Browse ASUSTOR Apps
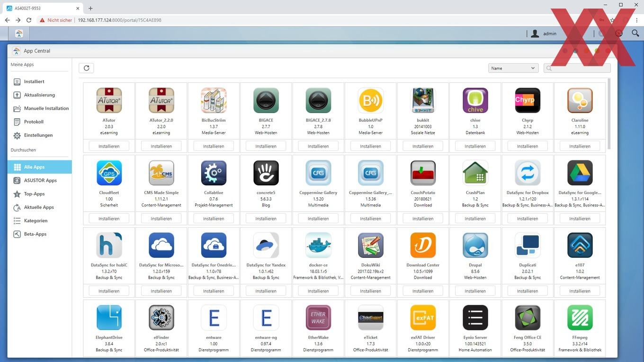The image size is (644, 362). pos(40,180)
